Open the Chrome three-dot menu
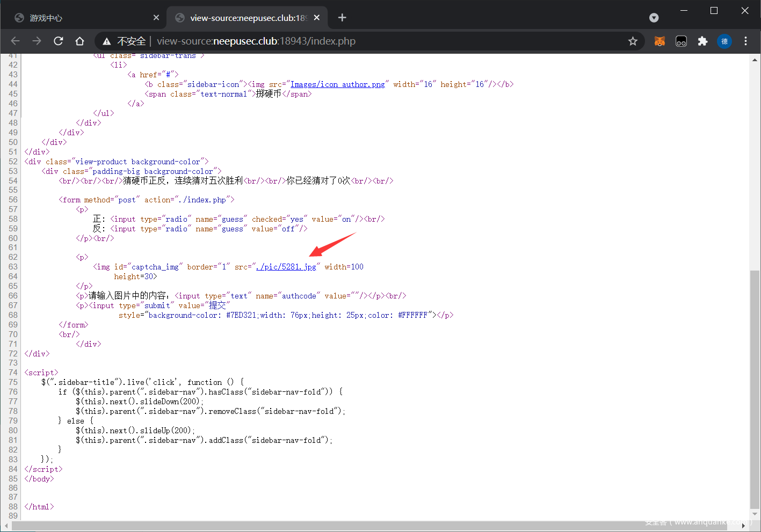The image size is (761, 532). pyautogui.click(x=745, y=41)
